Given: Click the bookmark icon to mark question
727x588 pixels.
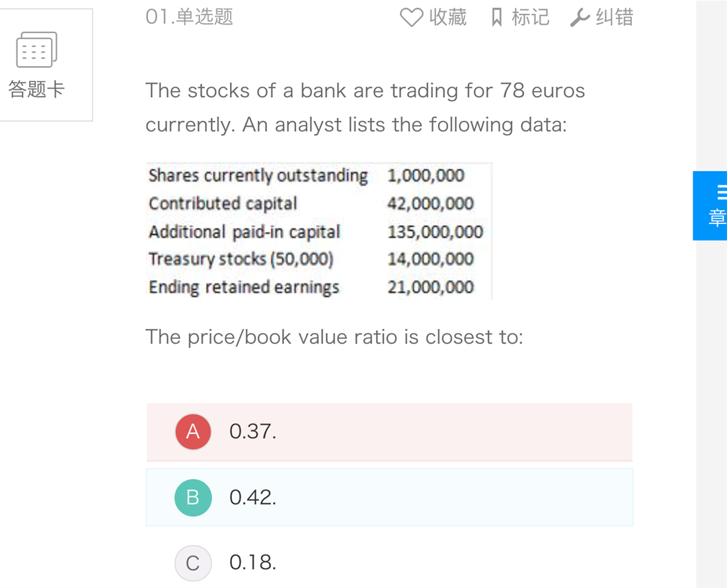Looking at the screenshot, I should (497, 18).
